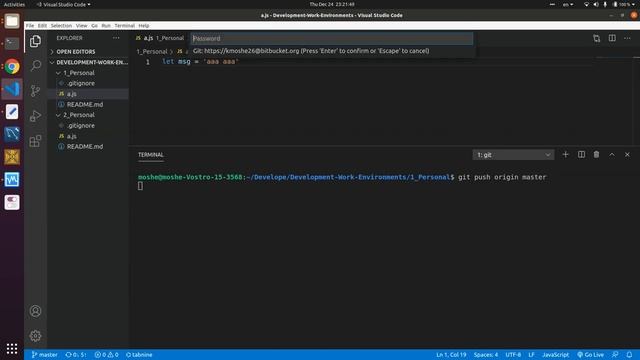Create a new terminal with plus icon
Viewport: 640px width, 360px height.
tap(565, 155)
